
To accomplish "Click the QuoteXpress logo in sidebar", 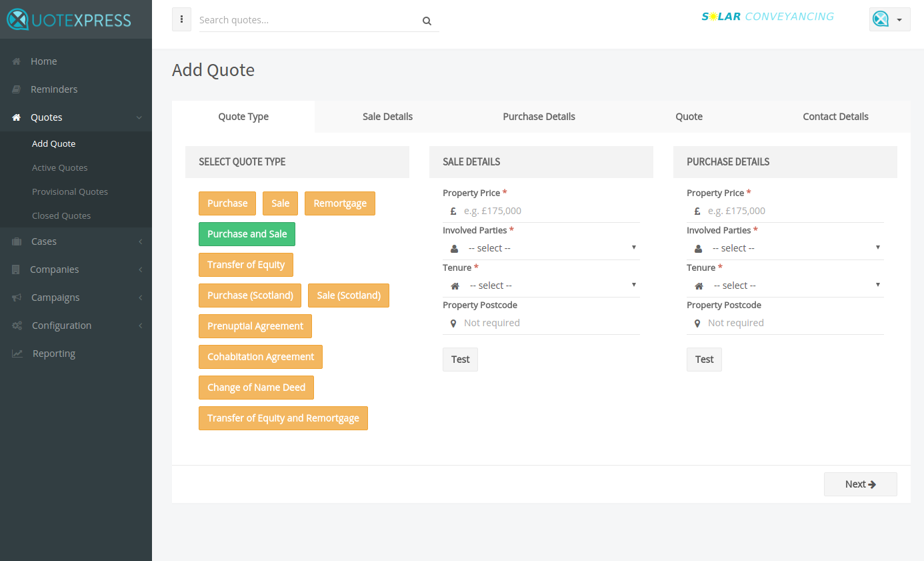I will 69,19.
